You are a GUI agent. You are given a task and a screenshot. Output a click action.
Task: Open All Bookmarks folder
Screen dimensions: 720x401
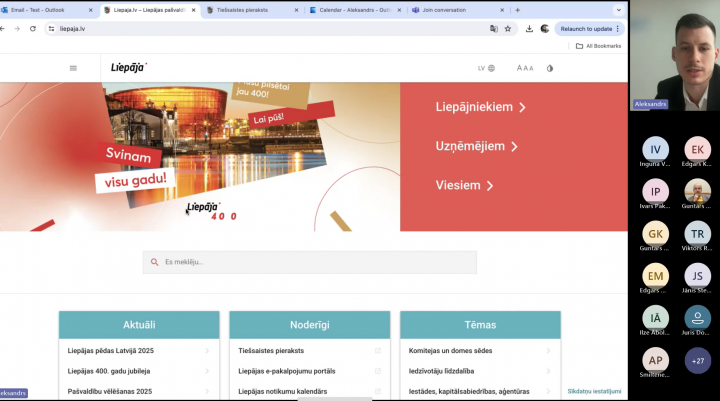click(598, 46)
